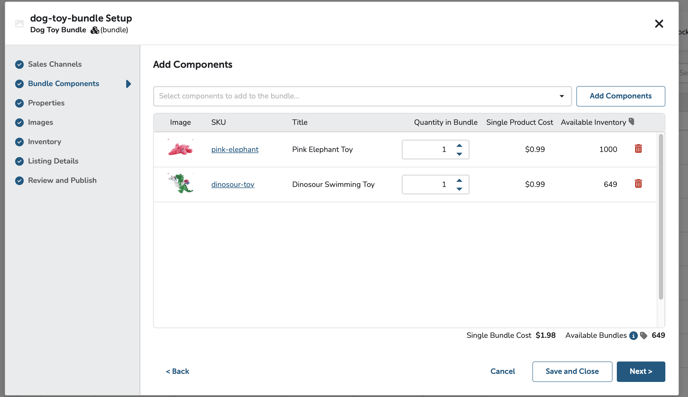This screenshot has width=688, height=397.
Task: Delete the dinosour-toy component with trash icon
Action: pyautogui.click(x=638, y=183)
